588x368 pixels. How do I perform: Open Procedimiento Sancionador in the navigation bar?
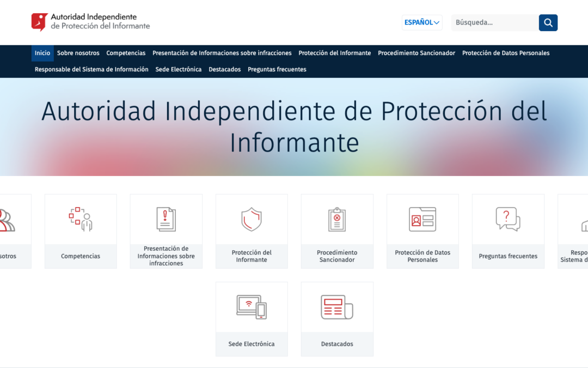coord(416,53)
